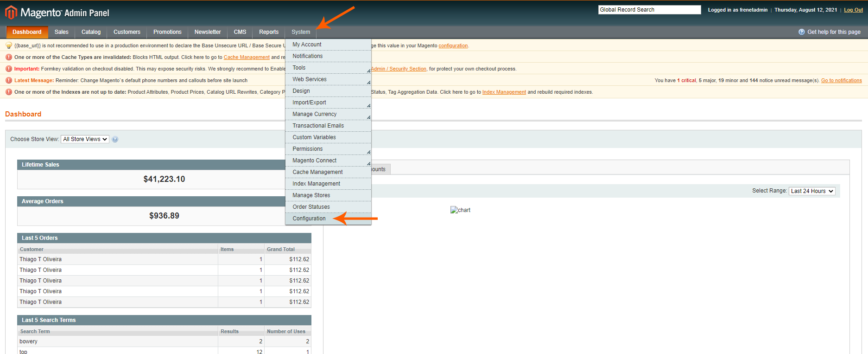This screenshot has height=354, width=868.
Task: Select Manage Stores menu entry
Action: (328, 195)
